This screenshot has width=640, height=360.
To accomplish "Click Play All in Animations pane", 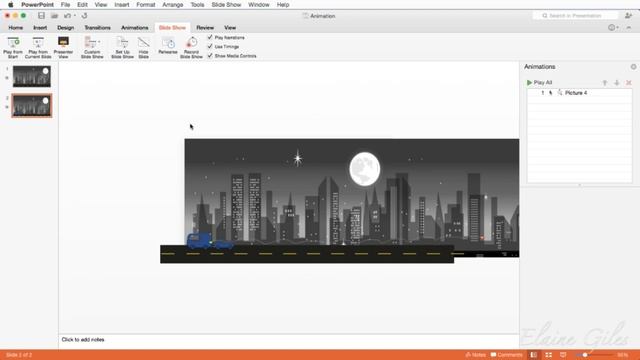I will (x=539, y=82).
